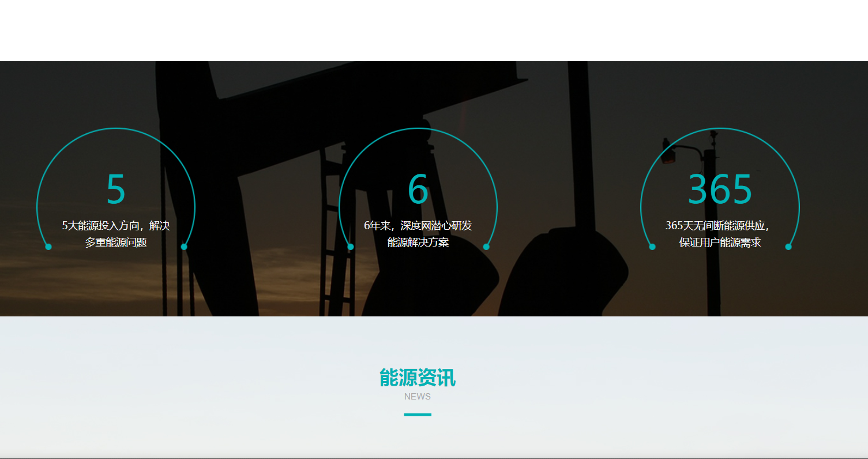Select text '6年来，深度网潜心研发'
The width and height of the screenshot is (868, 459).
point(418,226)
